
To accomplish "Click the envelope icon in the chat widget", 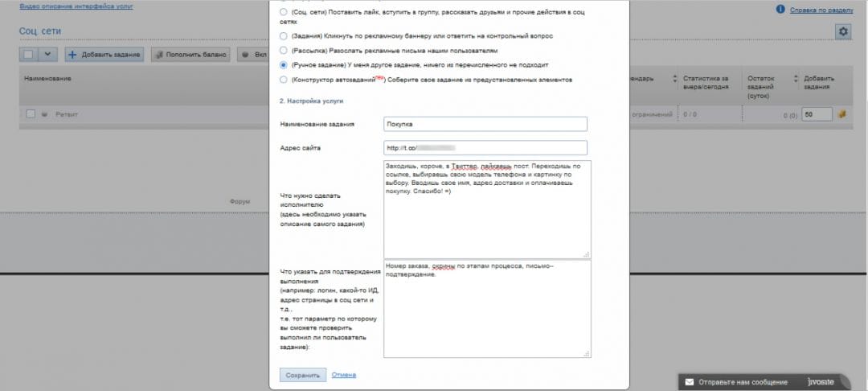I will tap(690, 382).
